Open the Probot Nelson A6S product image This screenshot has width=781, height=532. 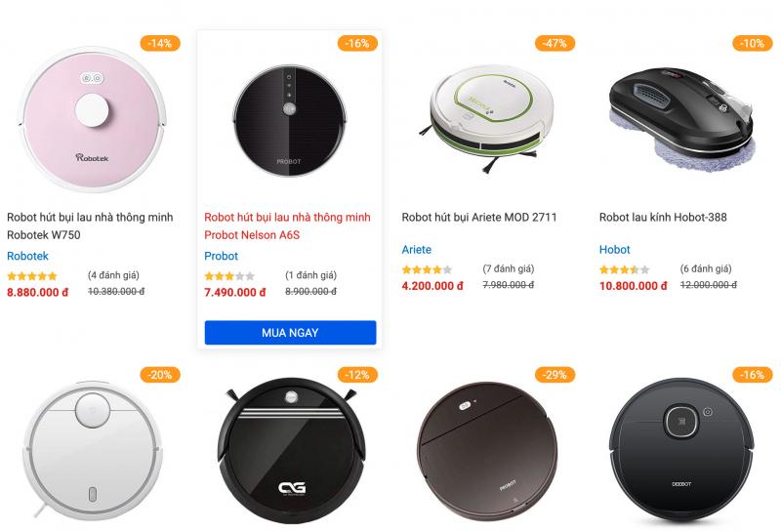coord(290,120)
